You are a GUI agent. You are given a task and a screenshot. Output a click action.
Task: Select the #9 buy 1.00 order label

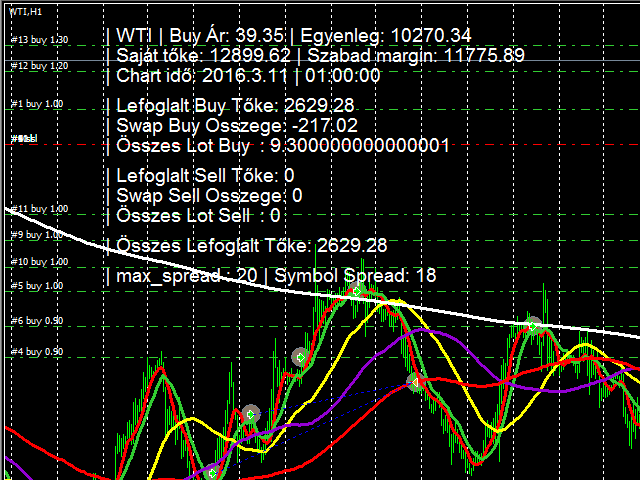click(x=37, y=235)
